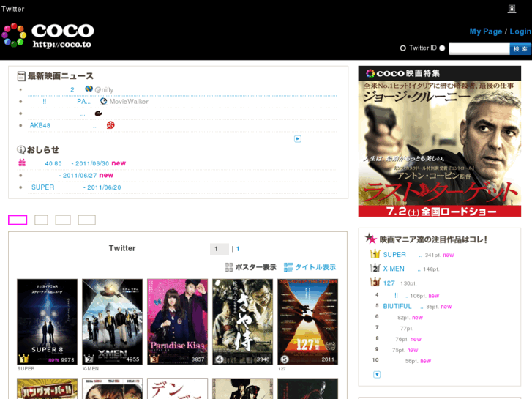The width and height of the screenshot is (532, 399).
Task: Click the pink gift icon in notices
Action: coord(22,163)
